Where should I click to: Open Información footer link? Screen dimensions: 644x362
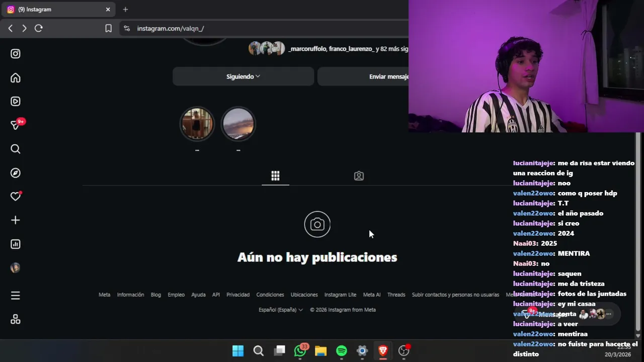130,295
